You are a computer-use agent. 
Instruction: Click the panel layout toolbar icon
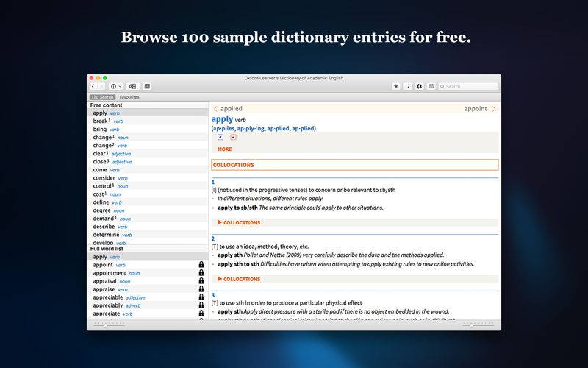tap(431, 86)
